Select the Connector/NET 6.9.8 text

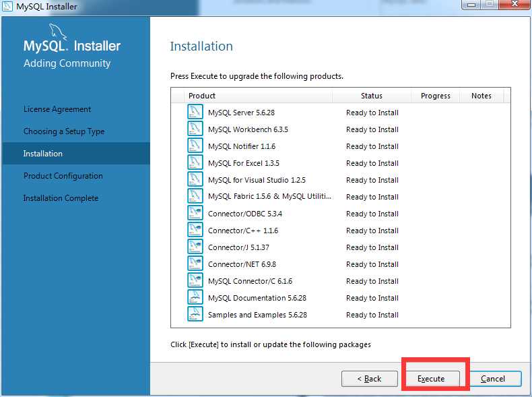click(242, 264)
